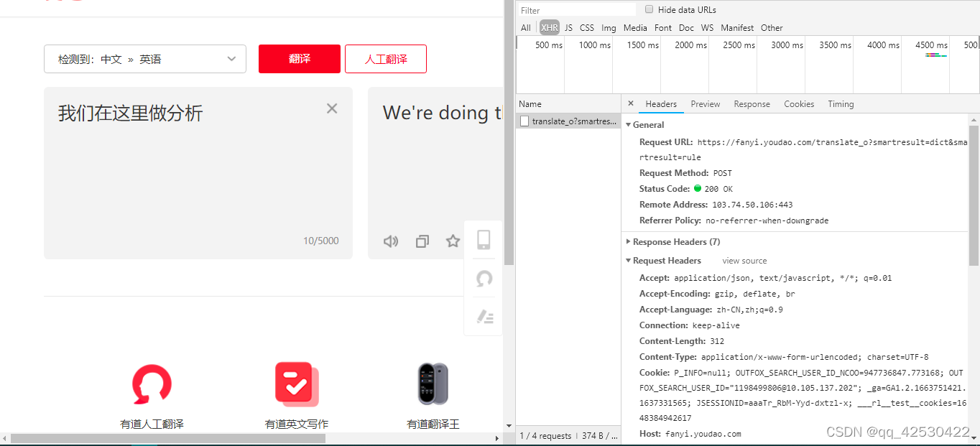
Task: Open the 有道翻译王 text link
Action: (433, 424)
